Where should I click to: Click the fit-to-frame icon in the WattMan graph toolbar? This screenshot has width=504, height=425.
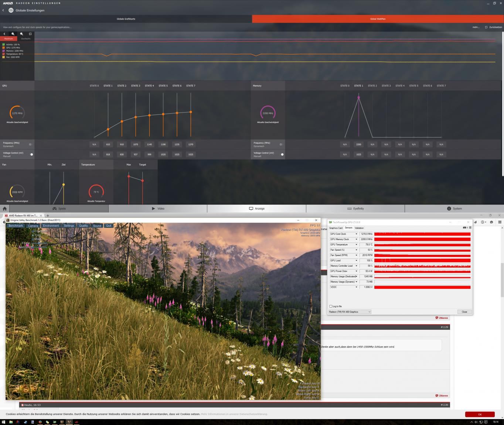coord(30,34)
